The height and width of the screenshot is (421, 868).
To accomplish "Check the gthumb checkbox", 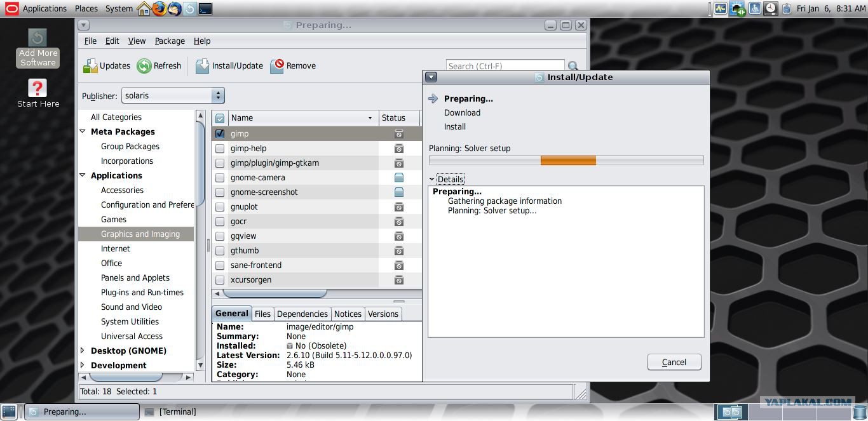I will (220, 251).
